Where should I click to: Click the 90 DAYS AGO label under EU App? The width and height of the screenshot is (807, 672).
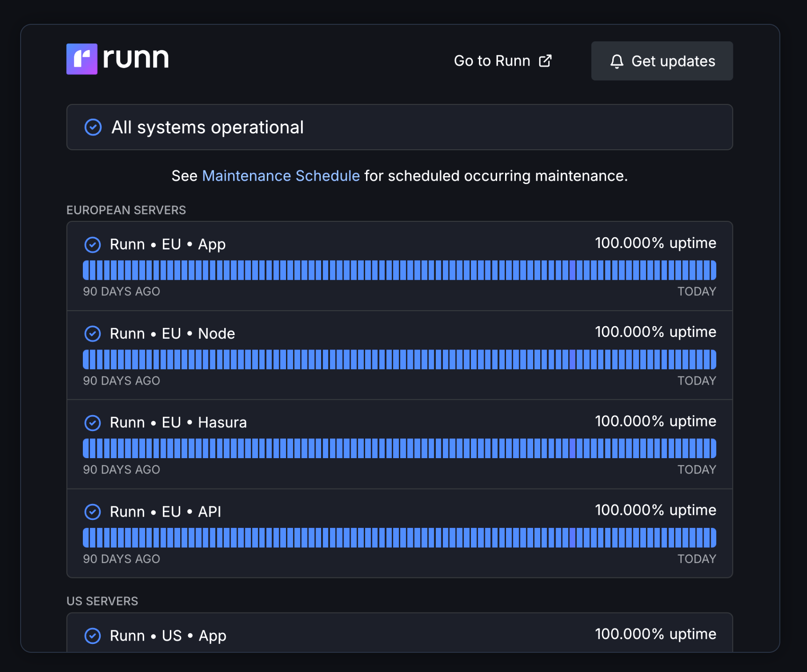click(x=122, y=292)
